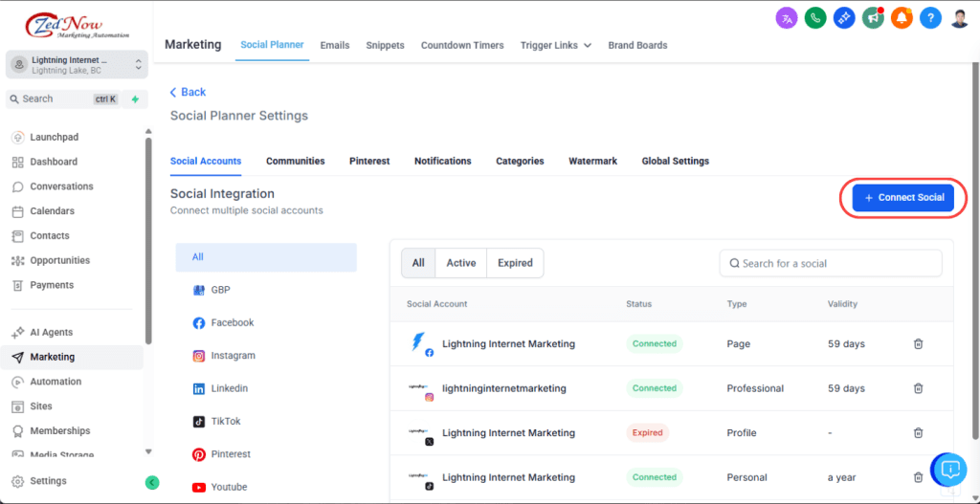Switch to the Watermark tab
Screen dimensions: 980x504
pos(592,161)
